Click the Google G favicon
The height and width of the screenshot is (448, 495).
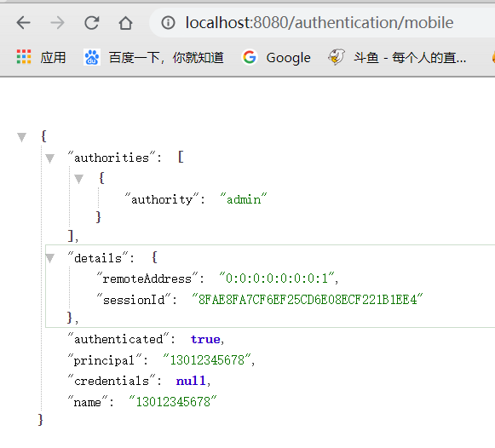[x=250, y=57]
